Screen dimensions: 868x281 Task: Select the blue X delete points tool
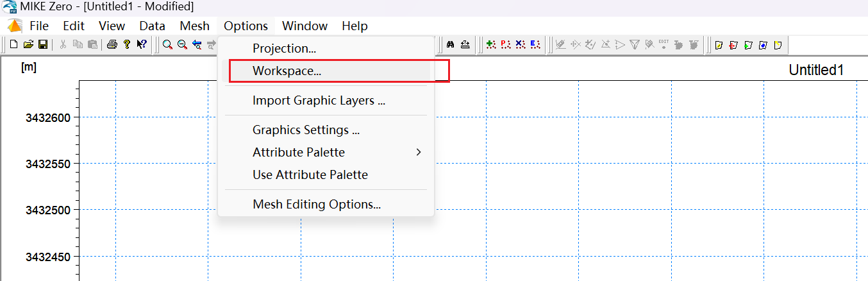(521, 44)
